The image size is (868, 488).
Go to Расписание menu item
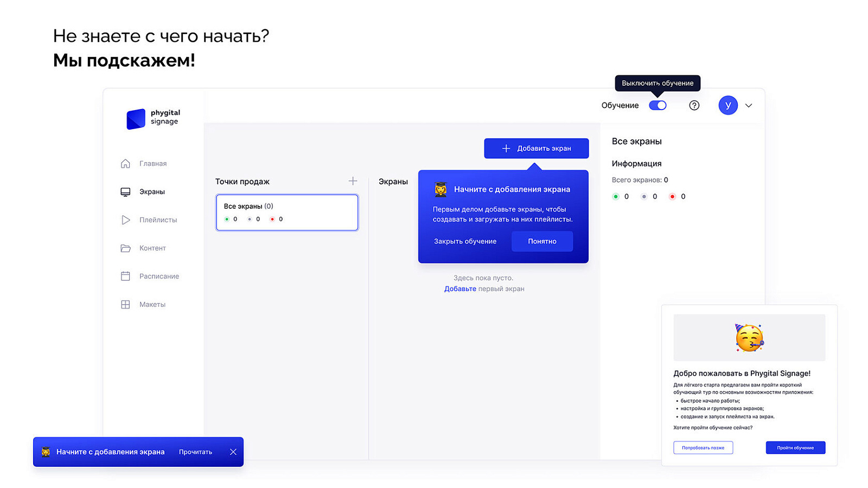click(159, 276)
